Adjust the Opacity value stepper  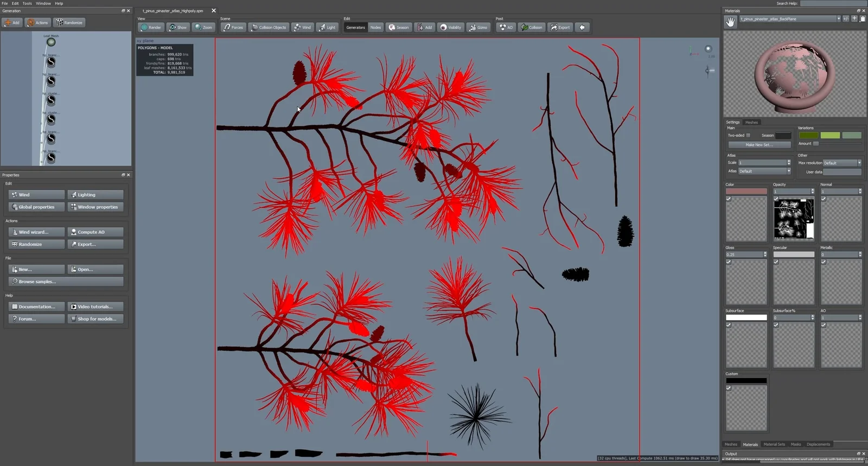coord(812,191)
